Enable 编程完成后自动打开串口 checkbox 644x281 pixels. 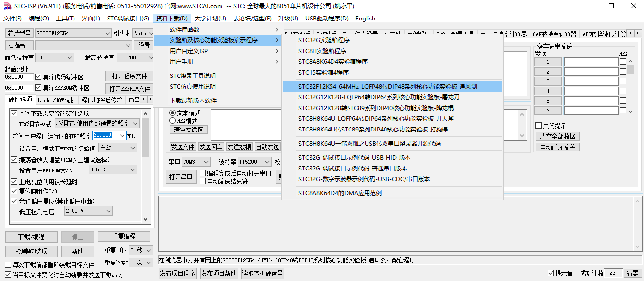click(203, 173)
